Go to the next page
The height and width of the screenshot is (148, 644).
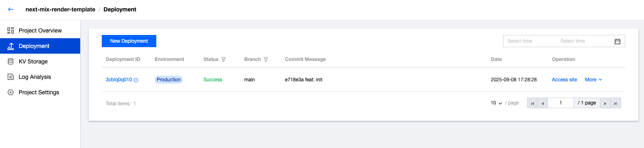point(605,103)
